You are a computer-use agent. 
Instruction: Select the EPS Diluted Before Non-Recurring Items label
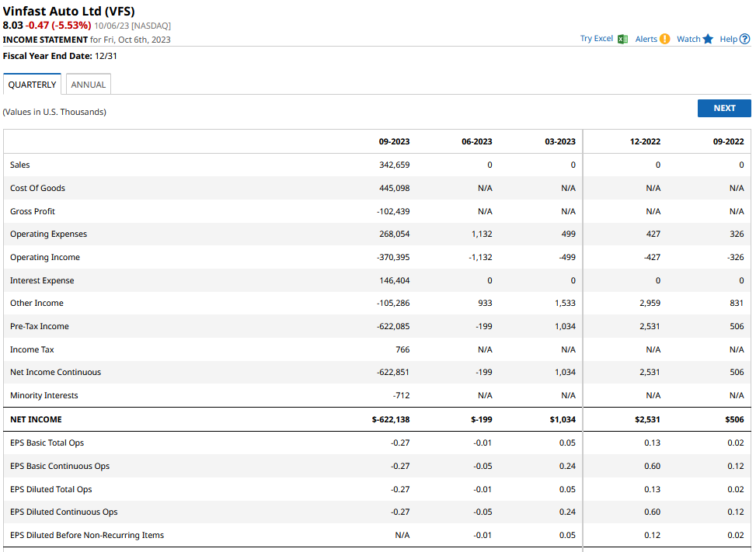(x=87, y=535)
